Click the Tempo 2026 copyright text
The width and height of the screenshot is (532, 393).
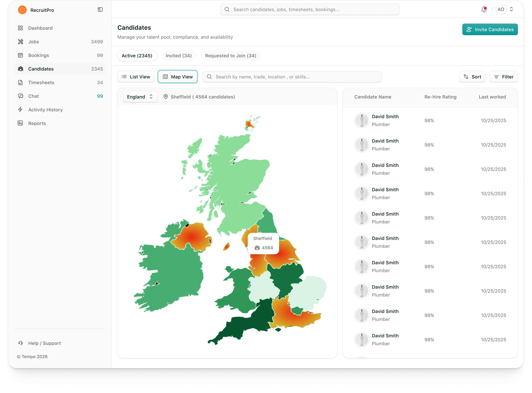click(32, 356)
